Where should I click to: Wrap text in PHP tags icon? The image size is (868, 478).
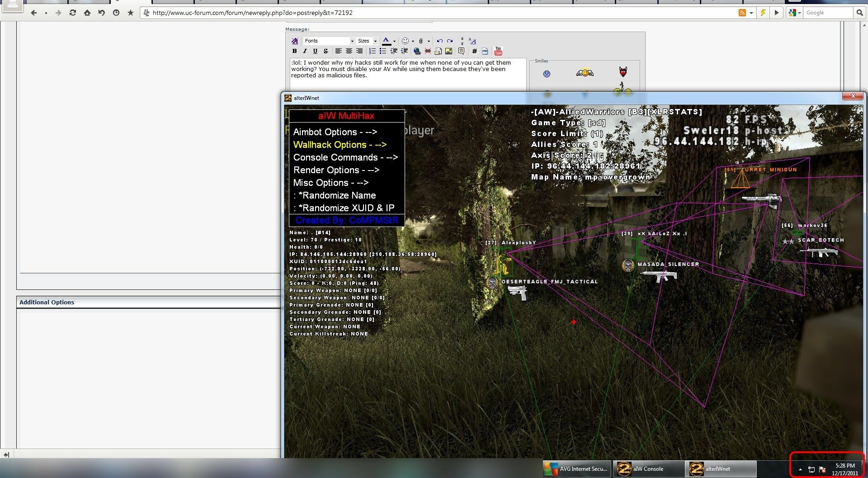click(x=485, y=51)
